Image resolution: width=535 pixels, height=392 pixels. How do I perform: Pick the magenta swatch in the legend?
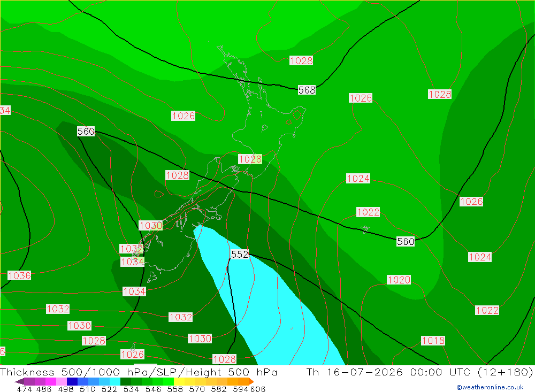point(50,381)
